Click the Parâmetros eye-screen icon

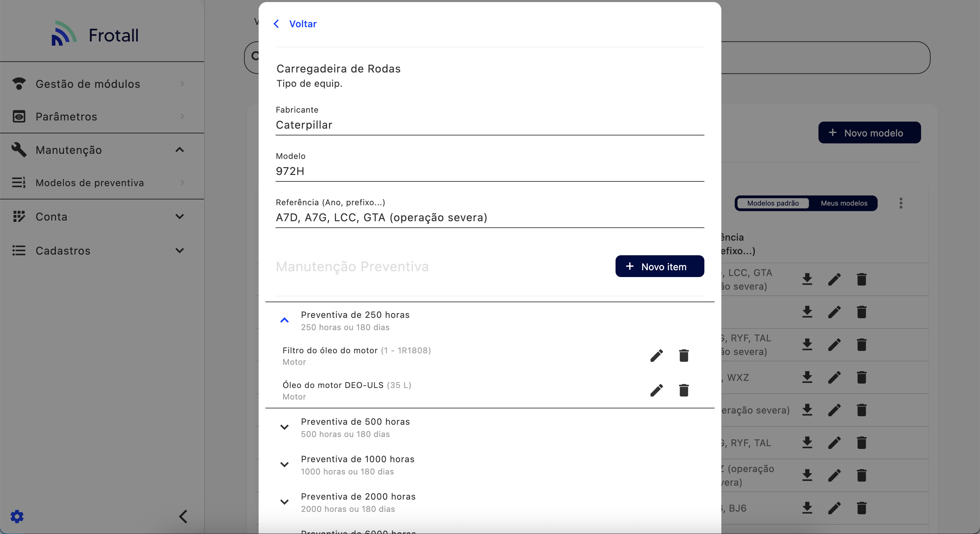pyautogui.click(x=19, y=116)
